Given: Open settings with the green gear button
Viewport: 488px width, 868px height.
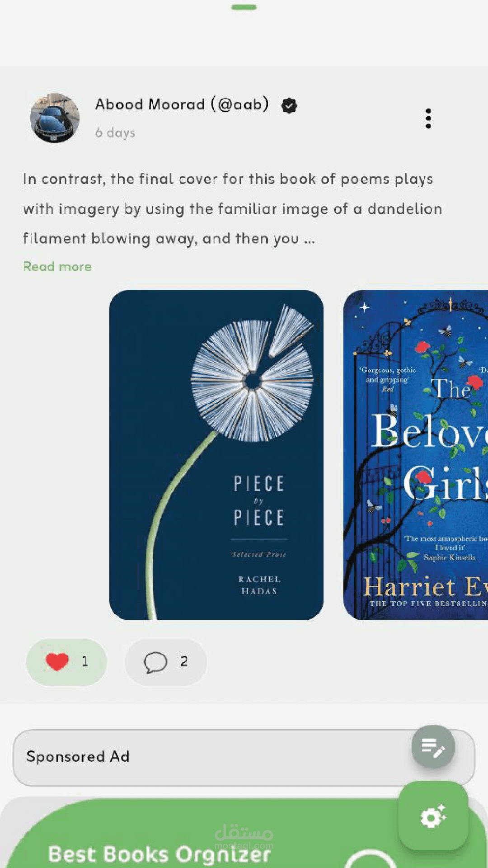Looking at the screenshot, I should [x=433, y=816].
